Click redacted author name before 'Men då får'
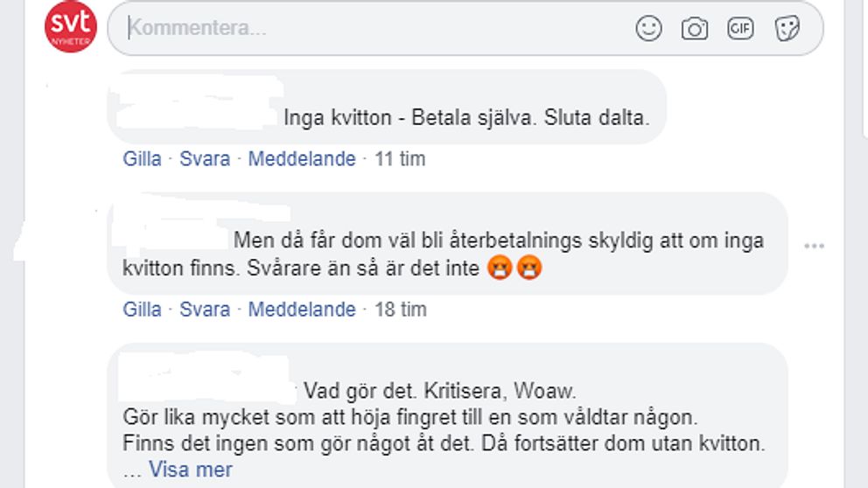 (171, 228)
